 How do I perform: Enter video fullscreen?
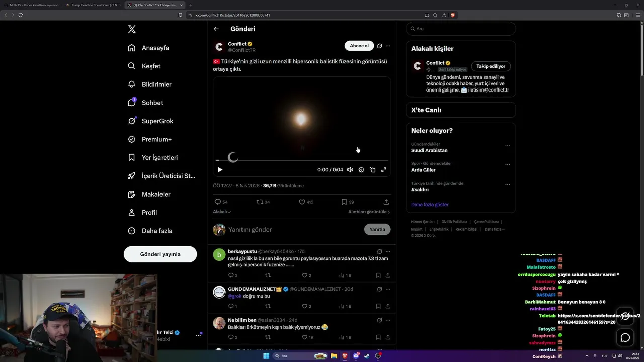(x=384, y=170)
